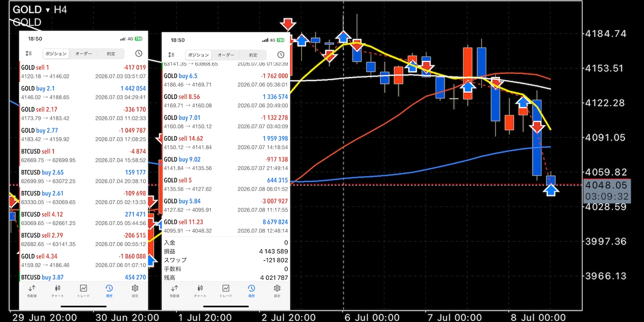Open BTCUSD sell 4.12 history entry
This screenshot has height=322, width=644.
tap(83, 219)
